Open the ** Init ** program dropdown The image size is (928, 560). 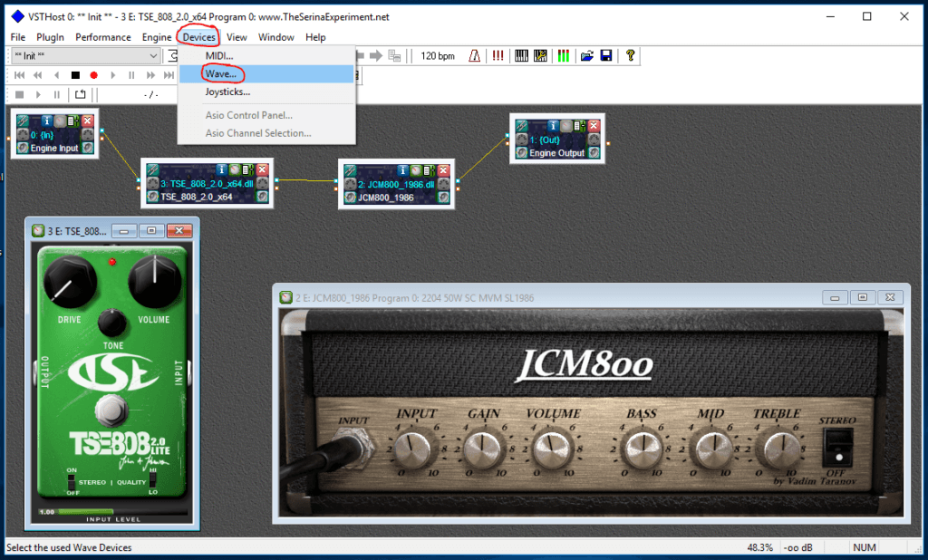(86, 55)
